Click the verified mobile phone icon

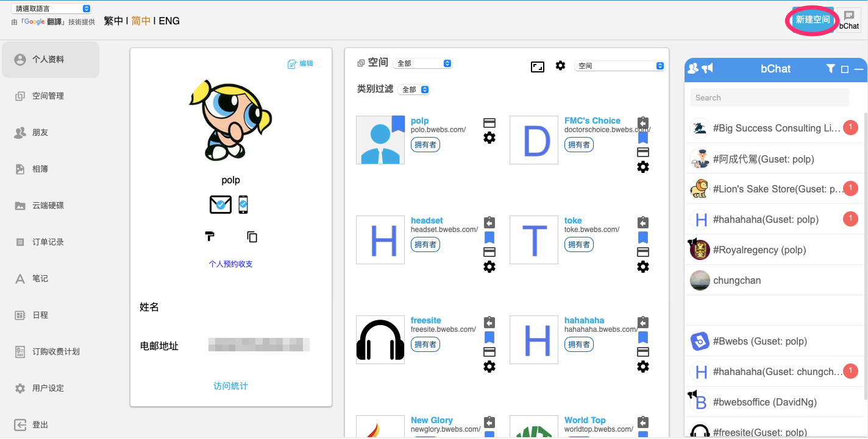(243, 205)
